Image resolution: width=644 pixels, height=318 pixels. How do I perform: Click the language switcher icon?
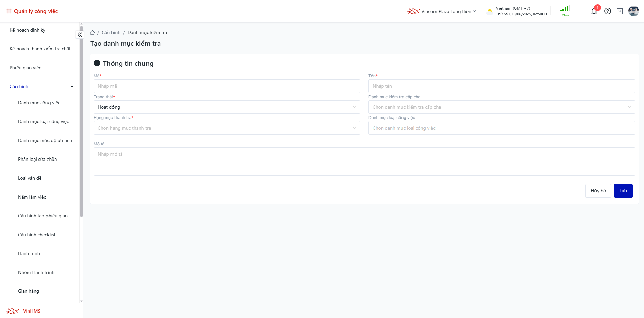[620, 11]
